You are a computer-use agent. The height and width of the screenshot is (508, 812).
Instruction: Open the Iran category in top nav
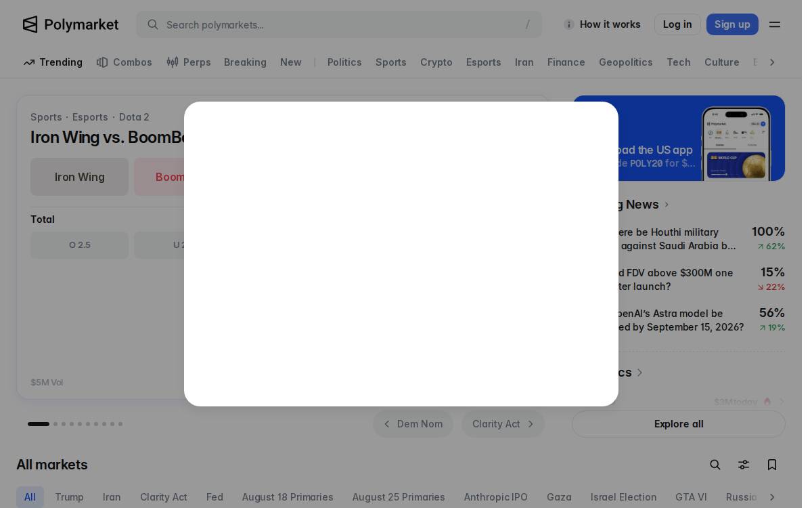click(x=524, y=62)
